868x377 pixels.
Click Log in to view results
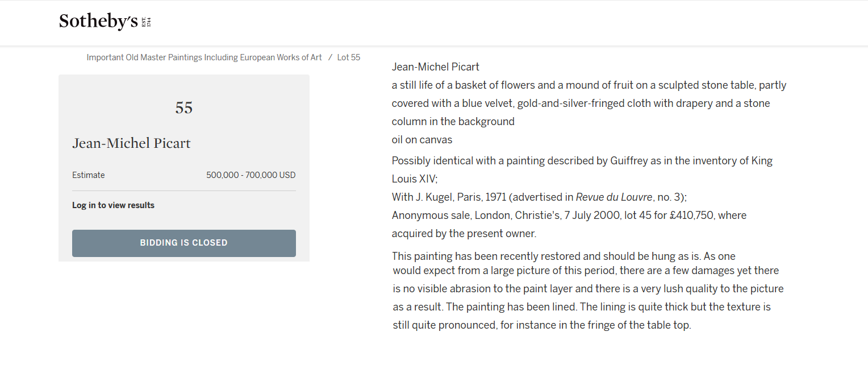tap(113, 205)
